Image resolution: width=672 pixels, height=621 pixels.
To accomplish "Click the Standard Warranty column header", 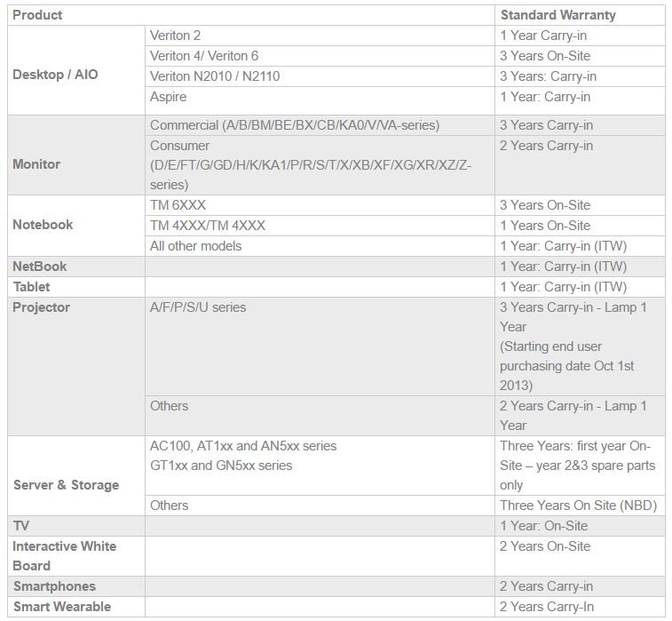I will (x=557, y=15).
